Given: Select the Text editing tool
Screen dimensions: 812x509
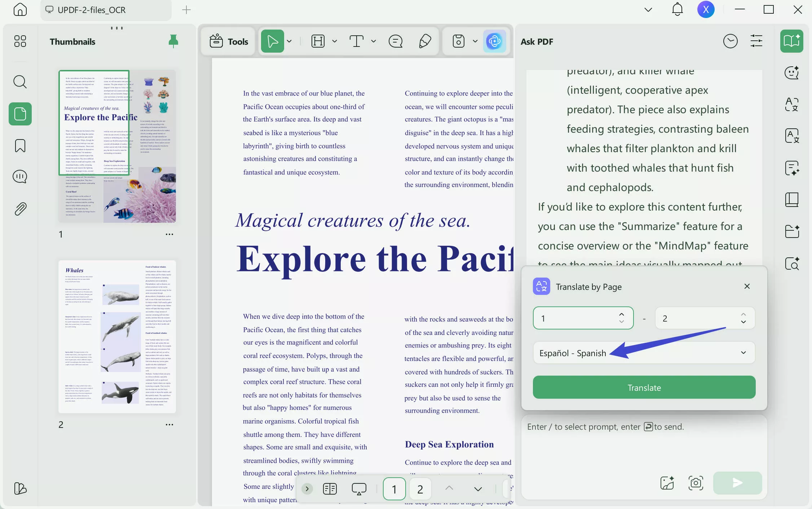Looking at the screenshot, I should pyautogui.click(x=357, y=41).
